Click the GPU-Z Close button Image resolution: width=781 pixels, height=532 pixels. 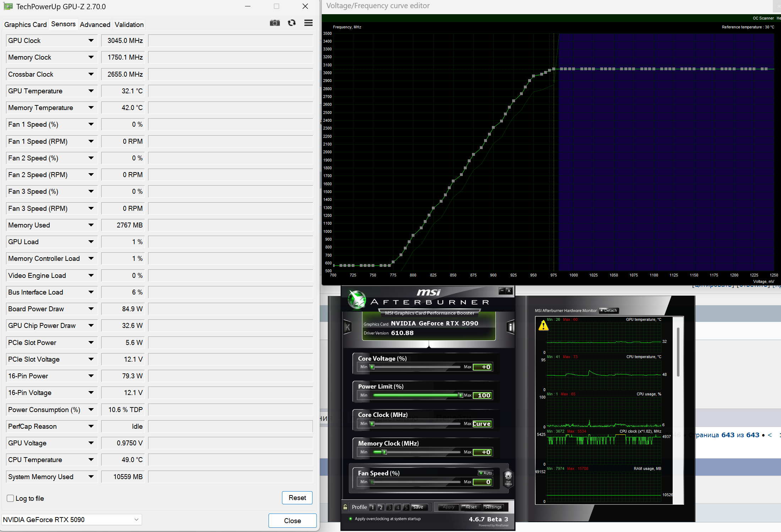tap(292, 521)
